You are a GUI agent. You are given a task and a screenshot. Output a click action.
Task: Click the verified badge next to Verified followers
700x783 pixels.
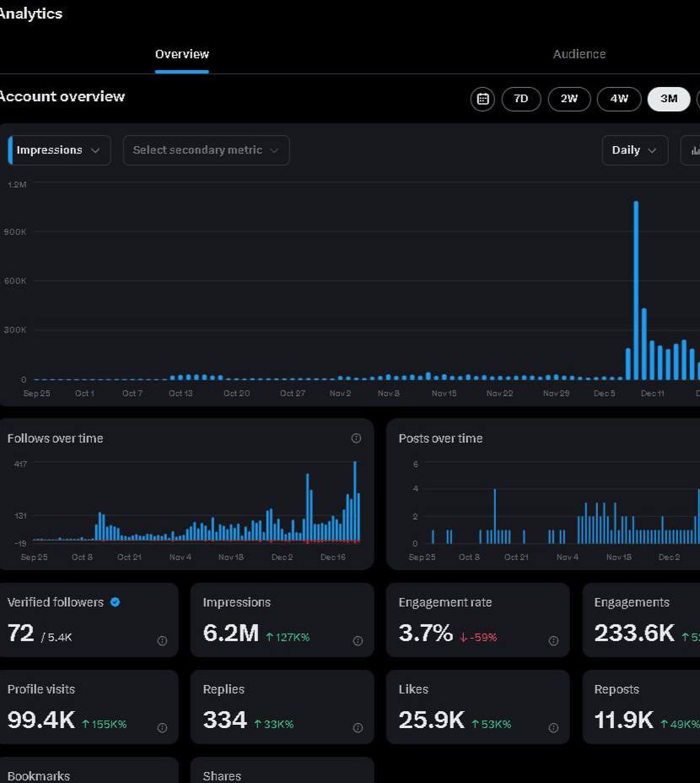pos(115,602)
